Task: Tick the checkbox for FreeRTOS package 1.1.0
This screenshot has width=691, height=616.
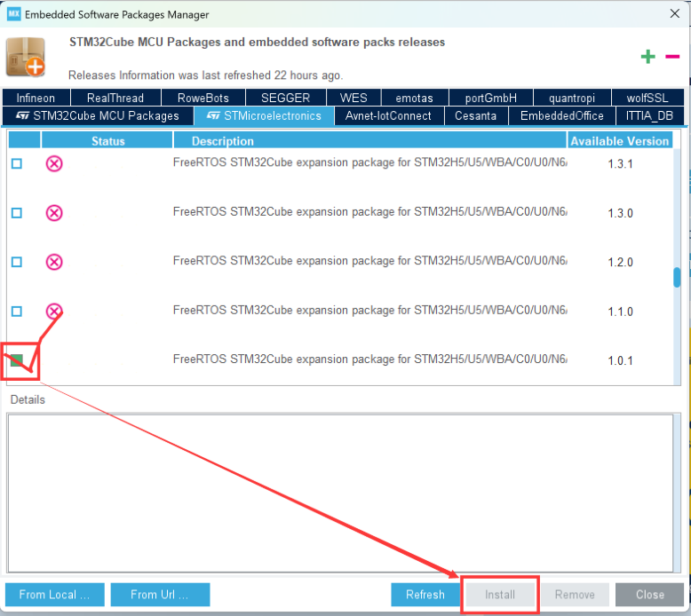Action: (17, 312)
